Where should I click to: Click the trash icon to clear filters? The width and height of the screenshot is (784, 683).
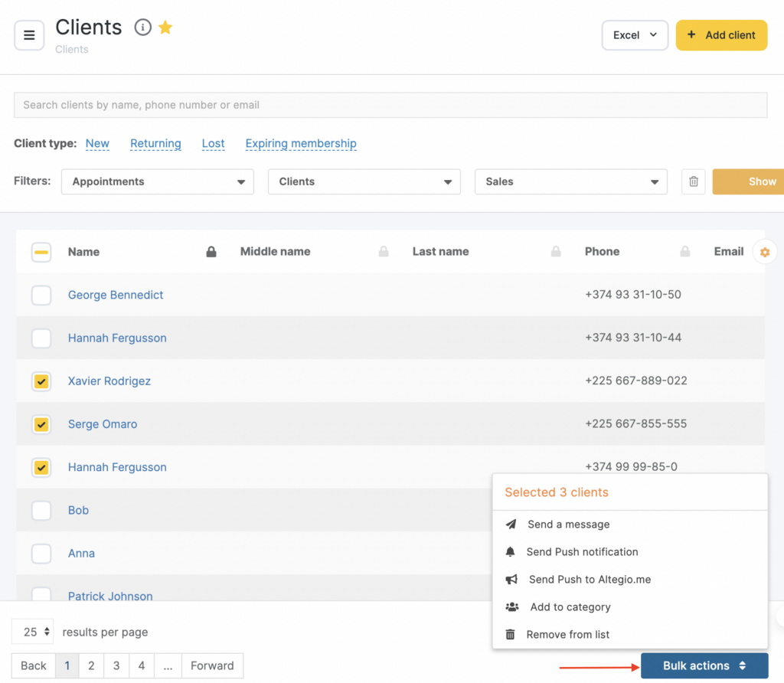pyautogui.click(x=693, y=181)
